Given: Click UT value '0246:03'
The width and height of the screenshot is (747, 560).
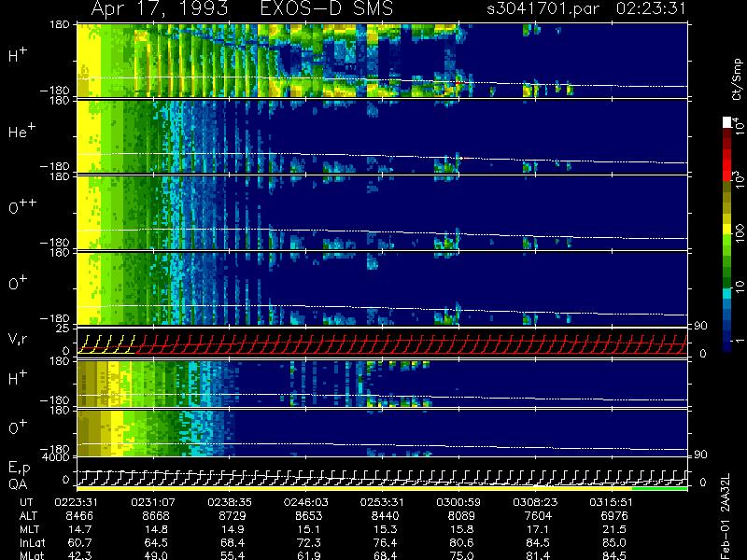Looking at the screenshot, I should (306, 502).
